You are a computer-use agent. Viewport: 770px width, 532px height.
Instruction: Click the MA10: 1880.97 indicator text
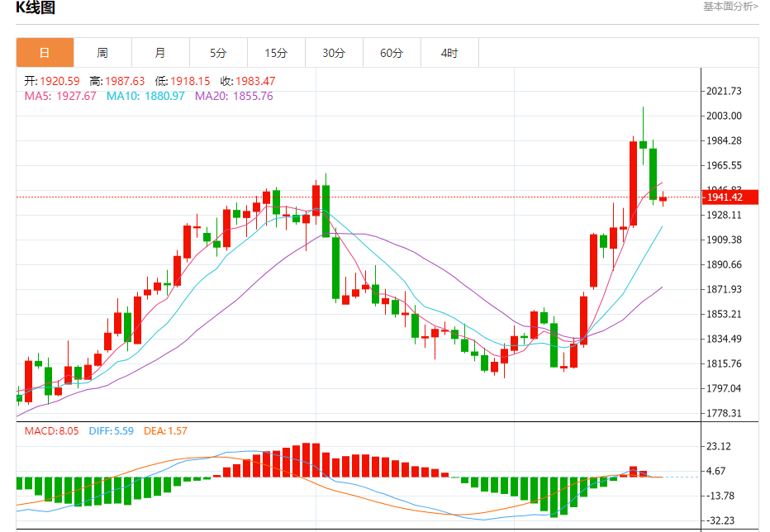tap(145, 96)
